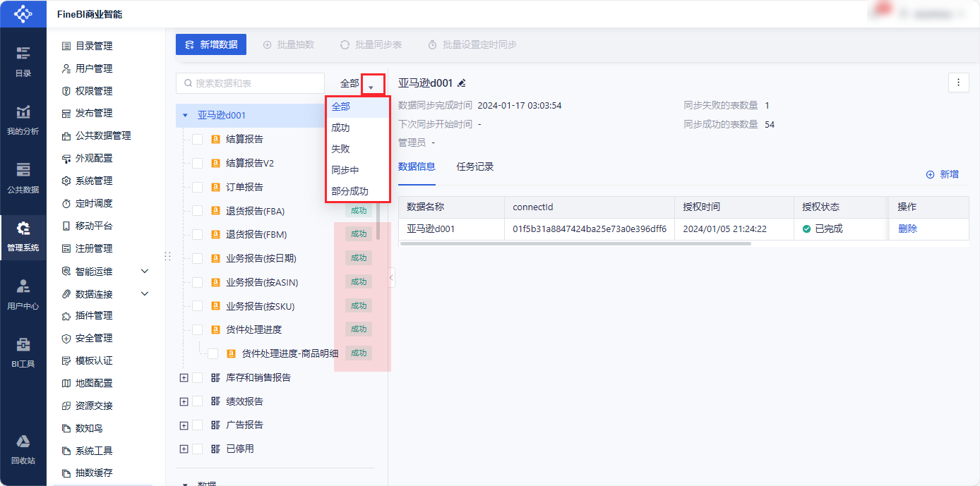Choose 成功 in the filter list
The image size is (980, 486).
pyautogui.click(x=357, y=128)
